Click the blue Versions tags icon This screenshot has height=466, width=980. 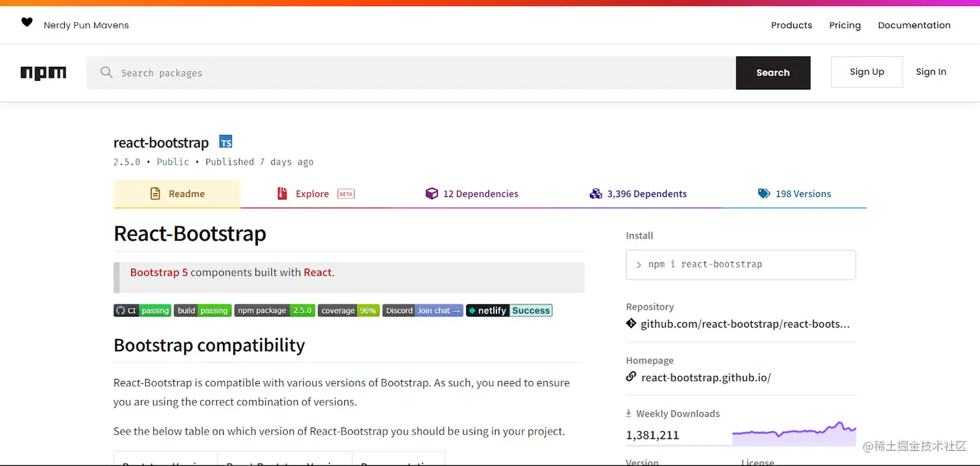[764, 194]
